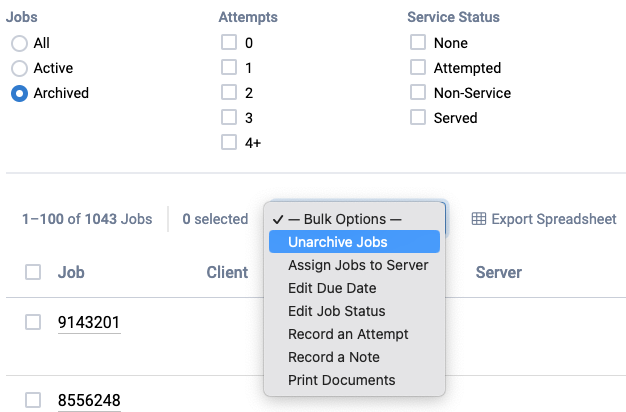Choose Assign Jobs to Server option
Viewport: 626px width, 412px height.
coord(358,265)
